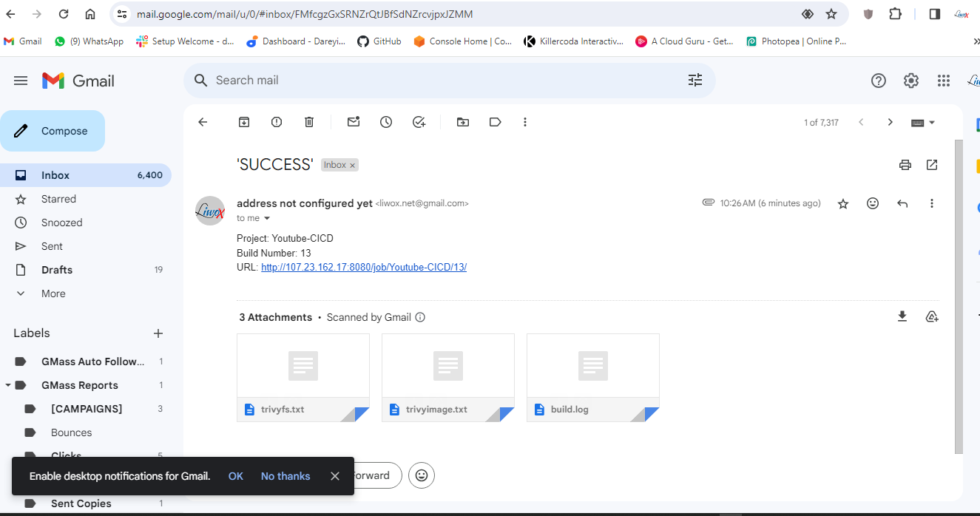980x516 pixels.
Task: Delete the email with trash icon
Action: click(x=309, y=122)
